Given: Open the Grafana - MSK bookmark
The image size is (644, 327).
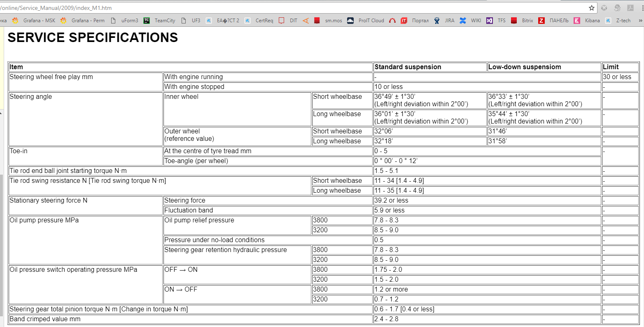Looking at the screenshot, I should [34, 21].
